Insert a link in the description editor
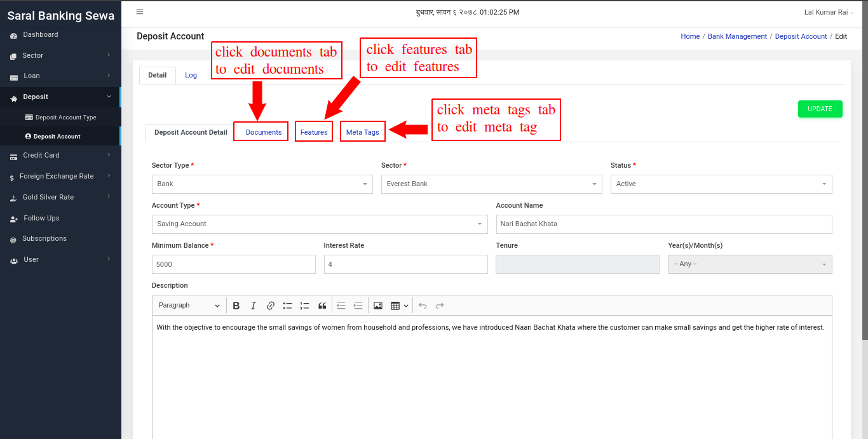Viewport: 868px width, 439px height. [271, 306]
